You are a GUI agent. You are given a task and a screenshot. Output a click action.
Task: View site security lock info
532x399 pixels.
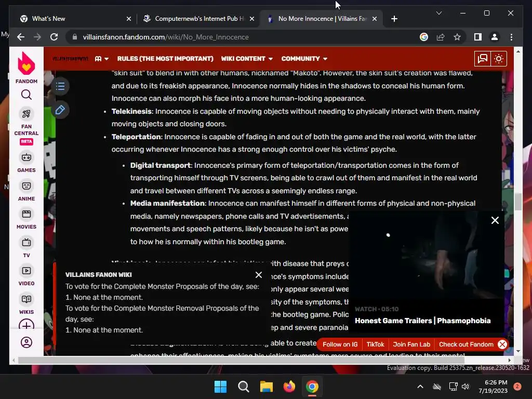(75, 37)
